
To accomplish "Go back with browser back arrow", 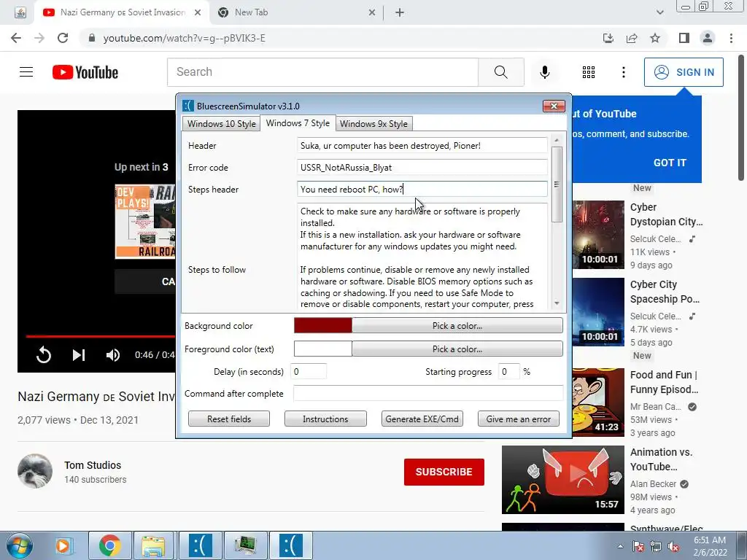I will (x=16, y=38).
